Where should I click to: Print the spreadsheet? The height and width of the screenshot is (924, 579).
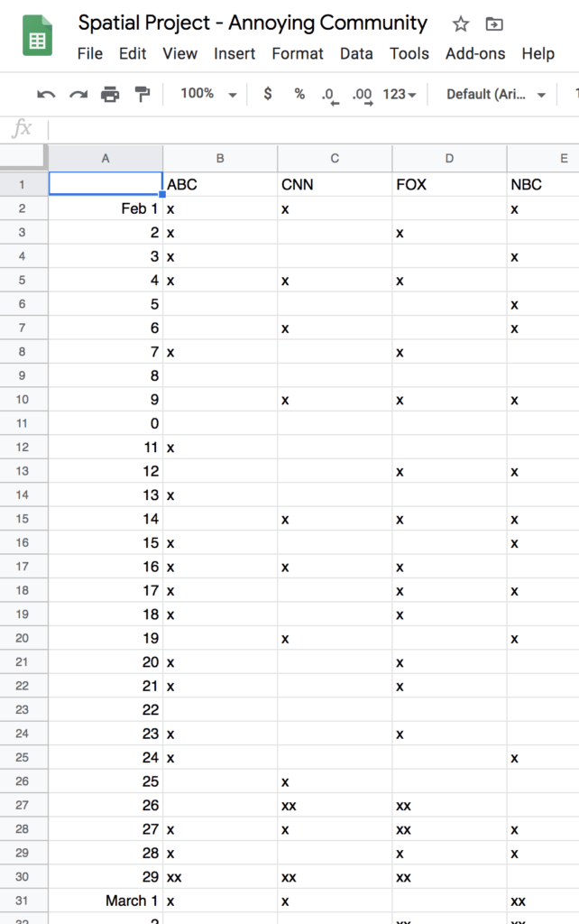click(110, 94)
